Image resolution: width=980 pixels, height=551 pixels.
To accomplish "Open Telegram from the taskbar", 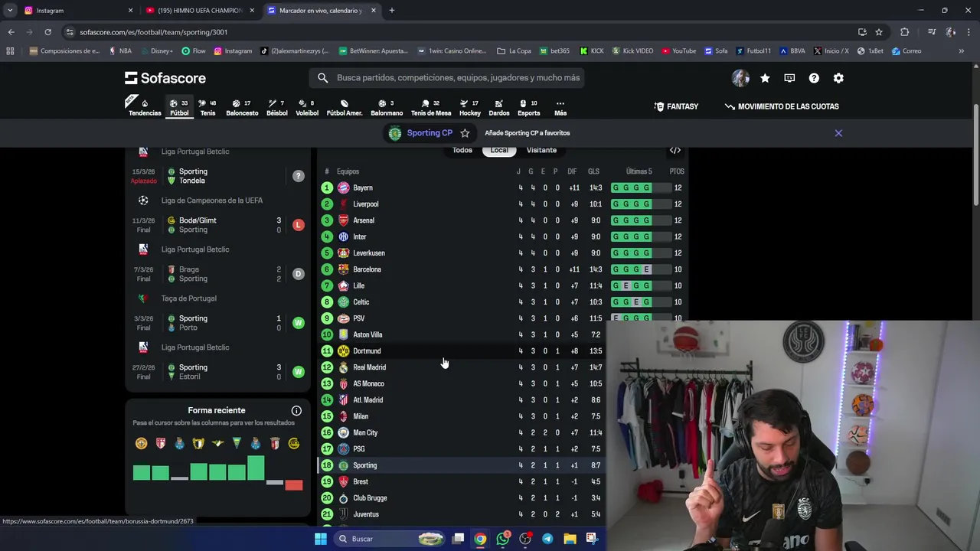I will click(x=547, y=539).
